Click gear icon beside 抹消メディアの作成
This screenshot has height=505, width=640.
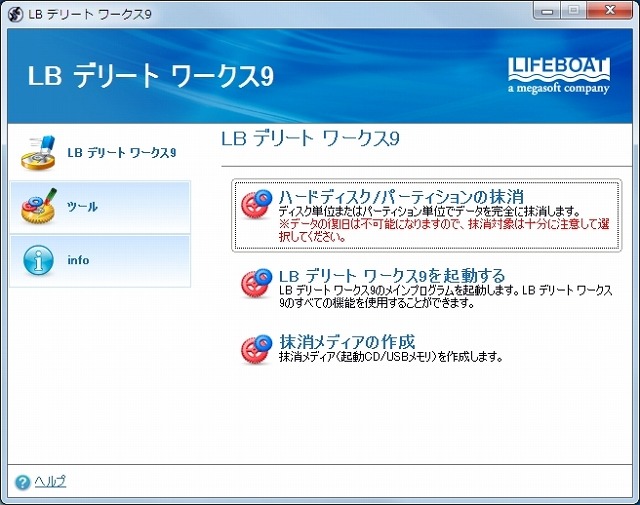[x=256, y=349]
